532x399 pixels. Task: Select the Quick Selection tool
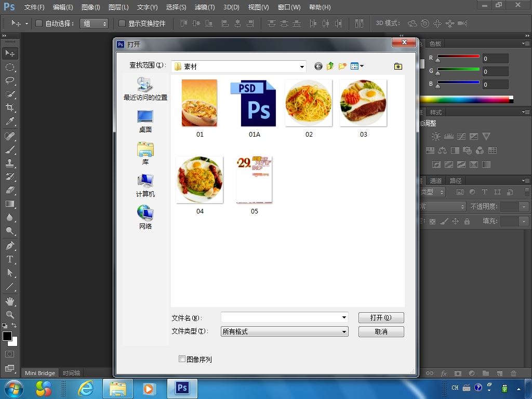point(10,94)
